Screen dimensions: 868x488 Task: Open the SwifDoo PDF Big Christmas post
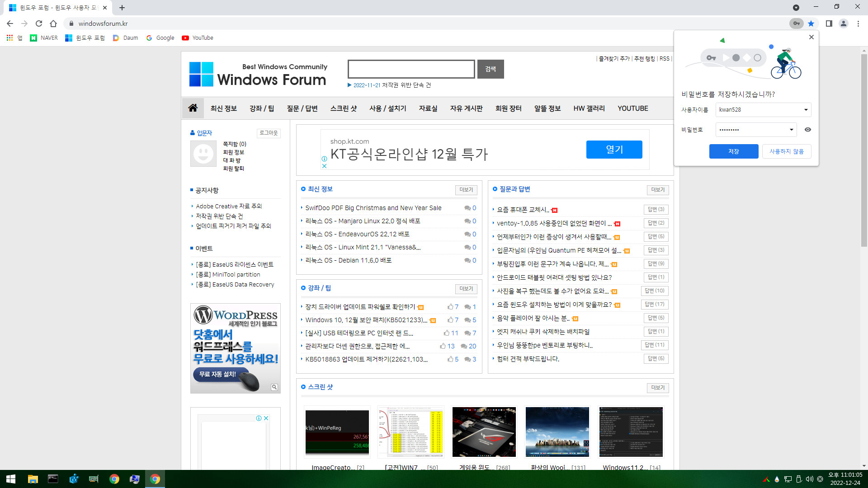(373, 208)
